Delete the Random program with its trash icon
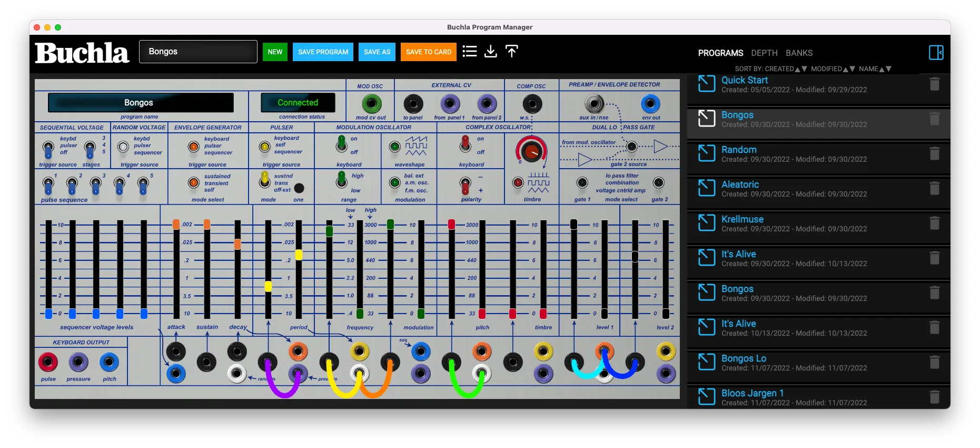Image resolution: width=980 pixels, height=448 pixels. coord(934,153)
